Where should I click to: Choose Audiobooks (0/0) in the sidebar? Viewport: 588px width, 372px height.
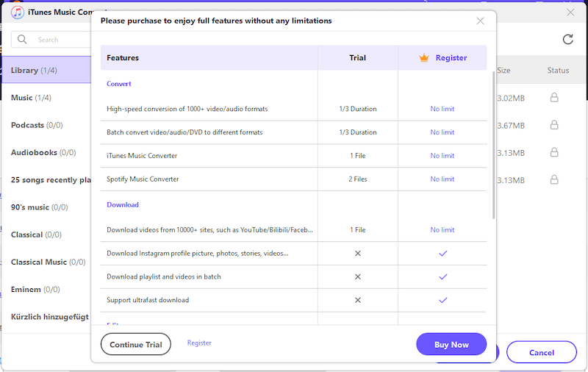pos(43,152)
